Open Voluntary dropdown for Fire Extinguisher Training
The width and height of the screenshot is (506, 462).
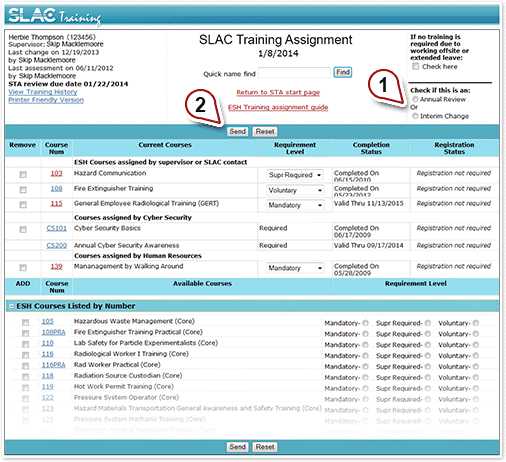pyautogui.click(x=295, y=190)
